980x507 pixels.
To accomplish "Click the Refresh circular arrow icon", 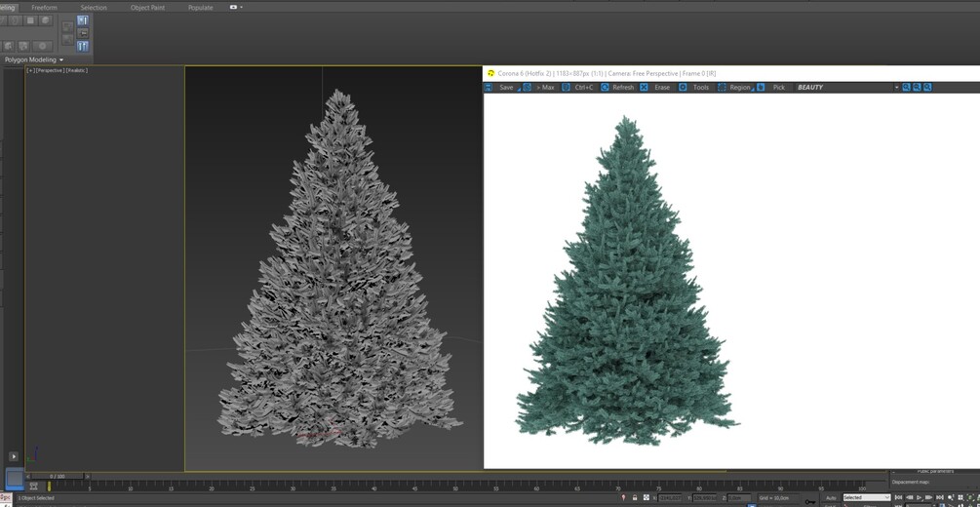I will coord(605,88).
